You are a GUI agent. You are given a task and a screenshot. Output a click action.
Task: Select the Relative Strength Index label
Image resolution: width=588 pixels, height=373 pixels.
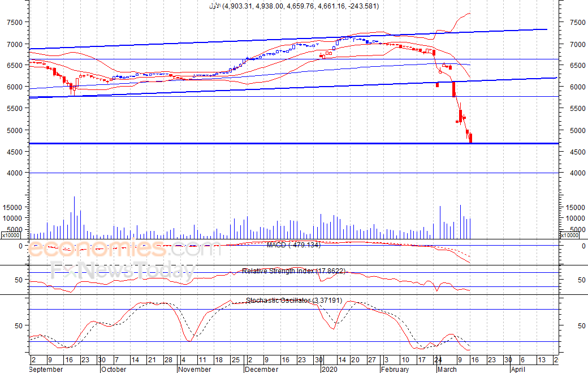pyautogui.click(x=293, y=271)
